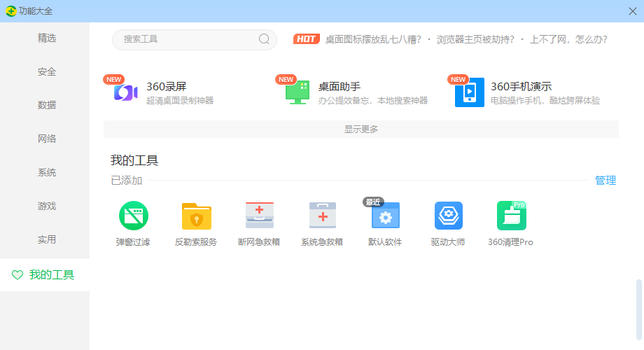The width and height of the screenshot is (644, 350).
Task: Expand the 显示更多 bar
Action: pyautogui.click(x=361, y=129)
